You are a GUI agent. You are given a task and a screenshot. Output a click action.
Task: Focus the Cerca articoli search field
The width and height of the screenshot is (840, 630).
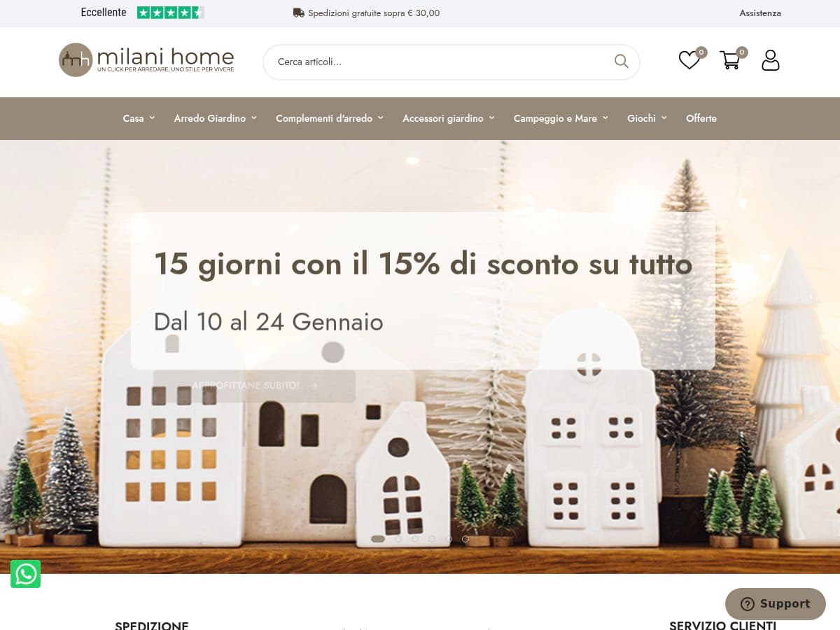pyautogui.click(x=442, y=62)
